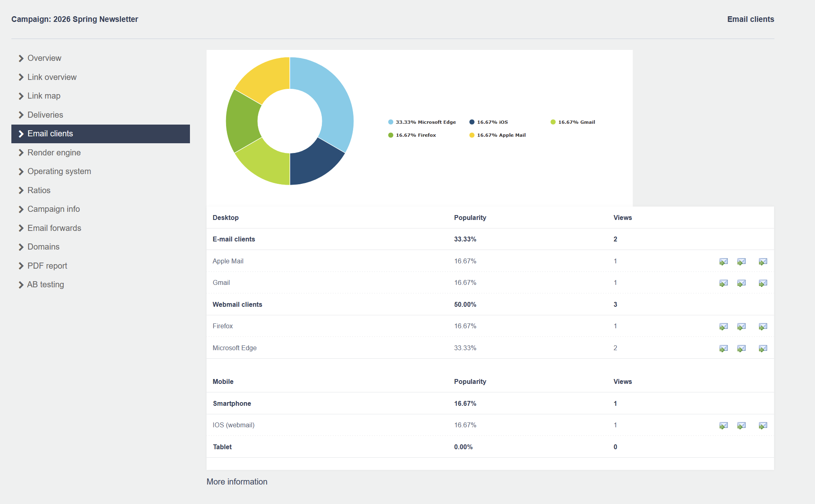Expand the Overview chevron in sidebar
This screenshot has height=504, width=815.
(x=21, y=58)
